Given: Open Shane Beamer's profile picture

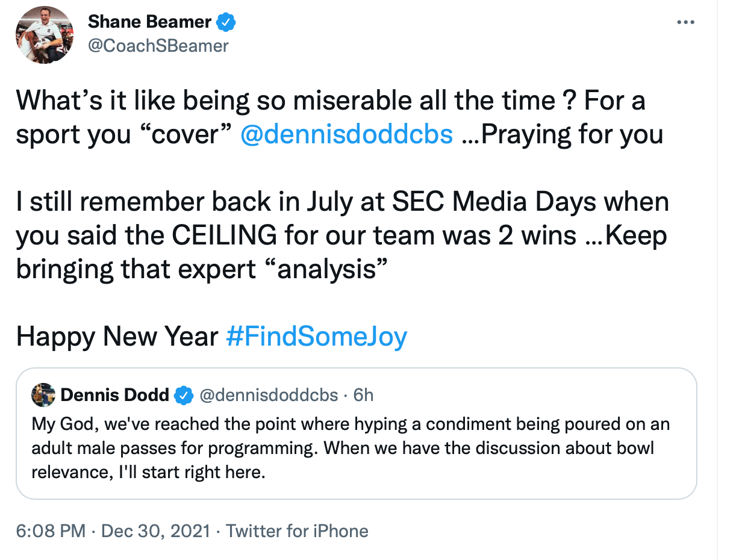Looking at the screenshot, I should [45, 35].
